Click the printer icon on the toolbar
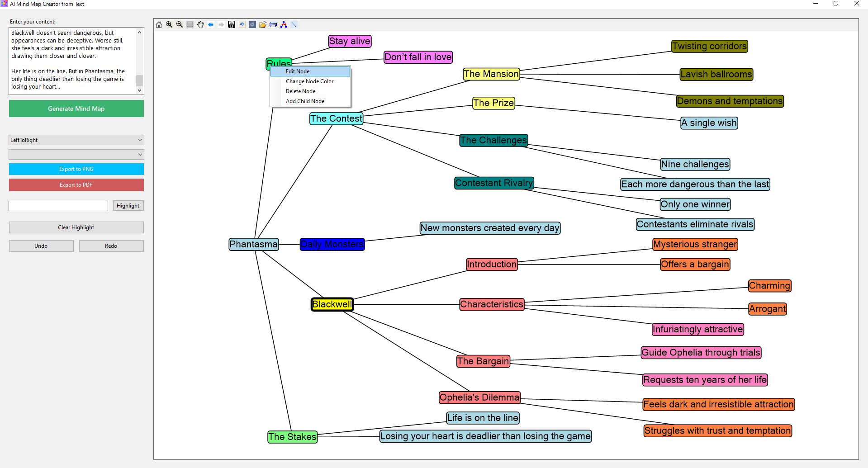This screenshot has width=868, height=468. [x=273, y=24]
